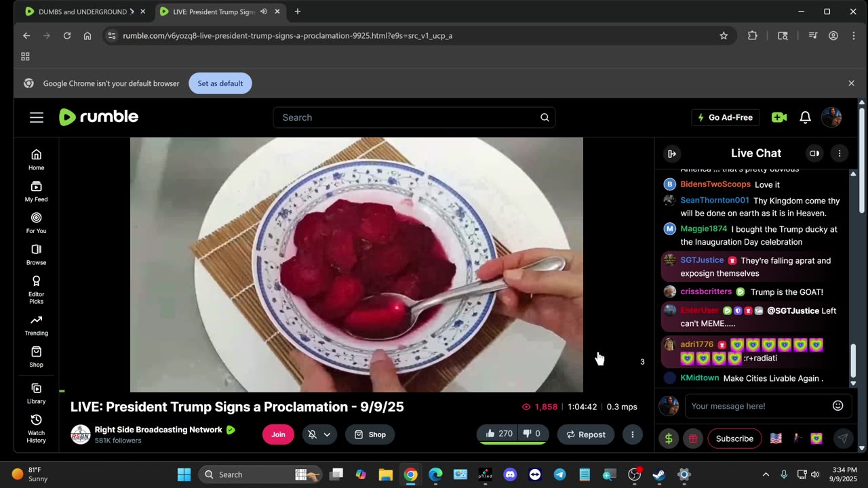This screenshot has width=868, height=488.
Task: Expand the notification options chevron
Action: pos(328,434)
